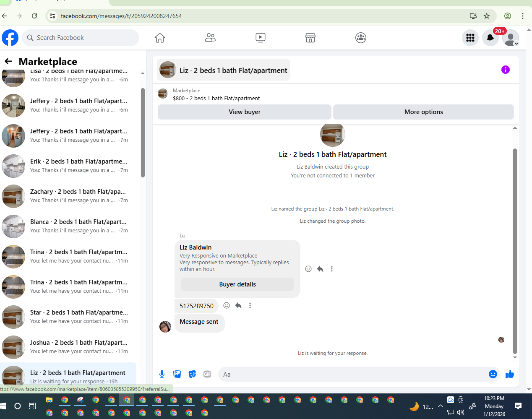Open conversation information purple info icon
Image resolution: width=532 pixels, height=419 pixels.
coord(506,70)
